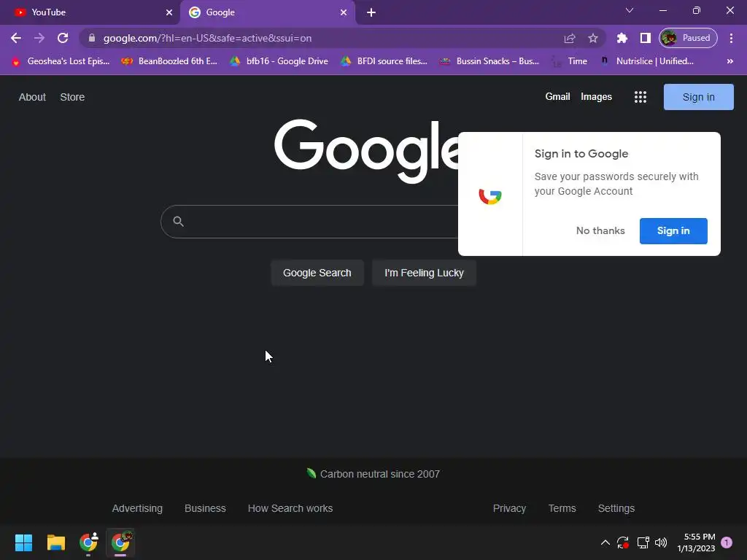Click the Google G icon in popup

(x=490, y=195)
